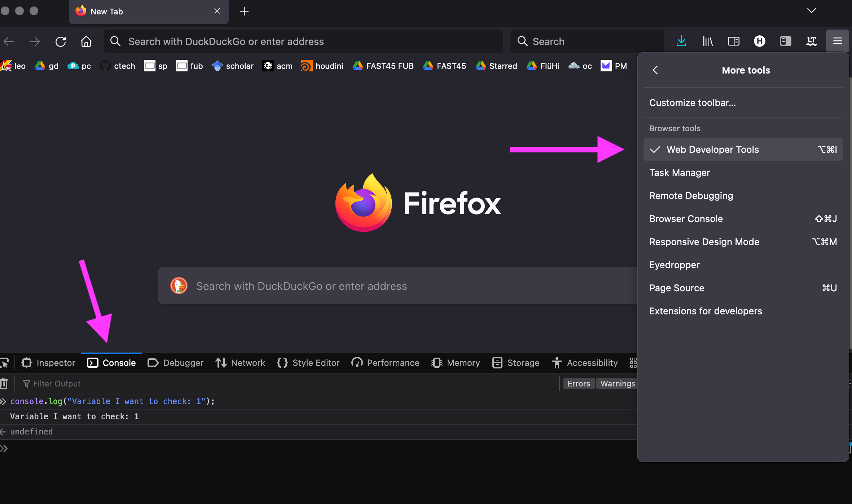Image resolution: width=852 pixels, height=504 pixels.
Task: Click the Memory panel icon
Action: [437, 362]
